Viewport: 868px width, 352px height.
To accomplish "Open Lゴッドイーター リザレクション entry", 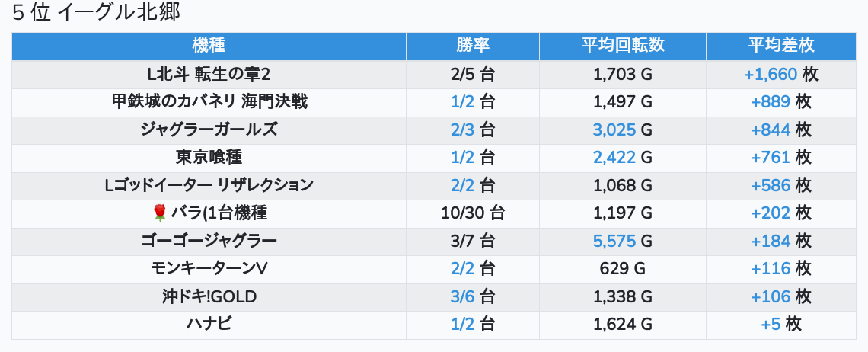I will (x=209, y=185).
